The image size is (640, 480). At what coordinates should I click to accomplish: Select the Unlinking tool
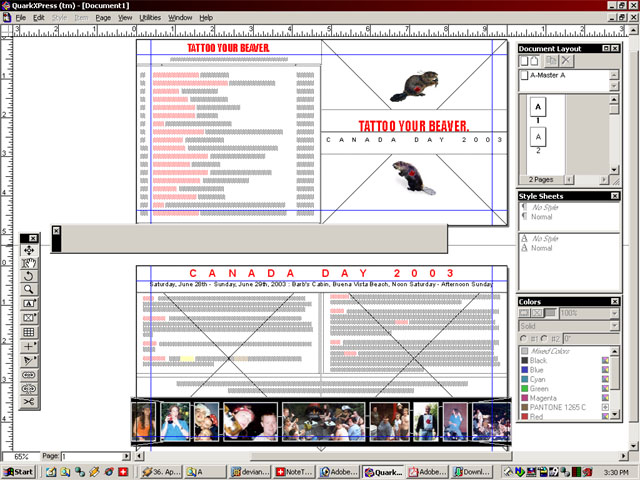tap(29, 389)
